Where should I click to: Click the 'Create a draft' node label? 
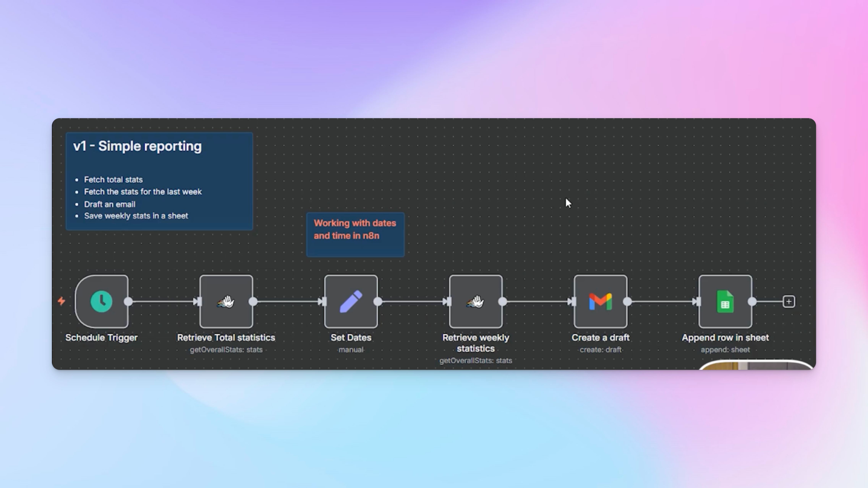[600, 338]
